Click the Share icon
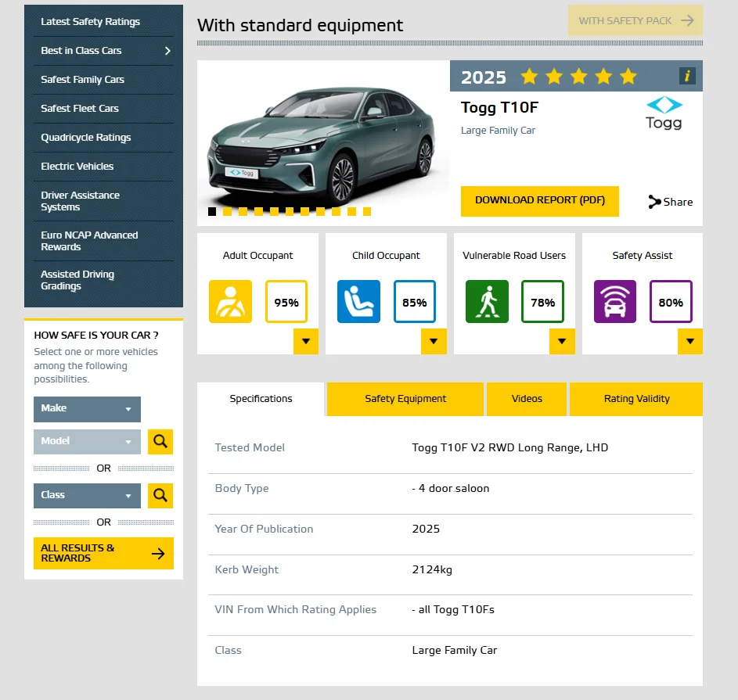 pyautogui.click(x=654, y=202)
